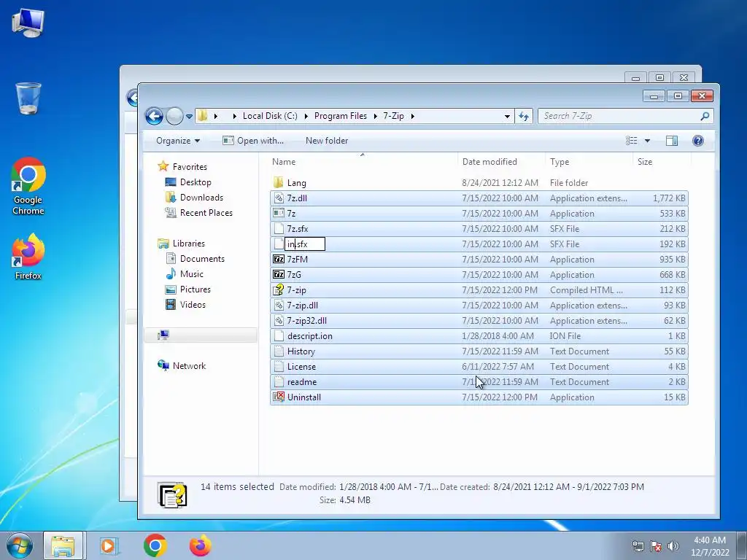This screenshot has height=560, width=747.
Task: Open Windows Explorer from the taskbar
Action: (x=63, y=545)
